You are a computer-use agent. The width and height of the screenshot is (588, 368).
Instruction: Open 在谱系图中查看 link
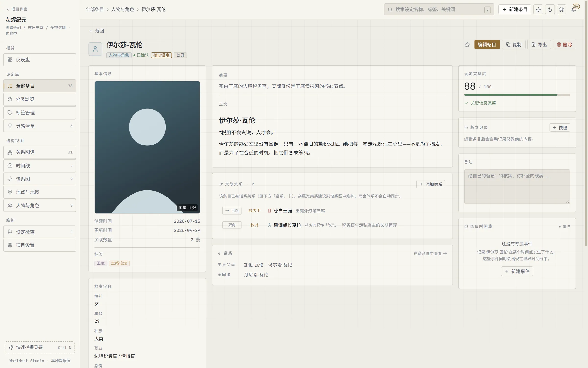tap(430, 254)
